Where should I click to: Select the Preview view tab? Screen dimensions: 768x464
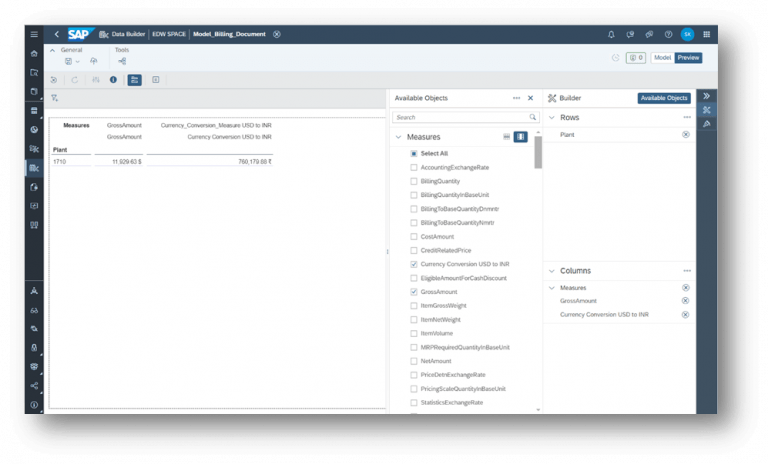click(688, 58)
